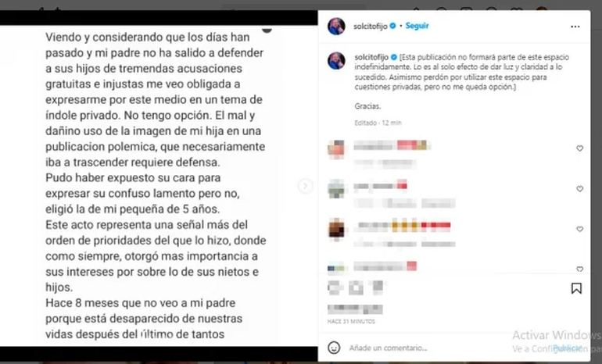
Task: Like the second comment heart icon
Action: [x=579, y=189]
